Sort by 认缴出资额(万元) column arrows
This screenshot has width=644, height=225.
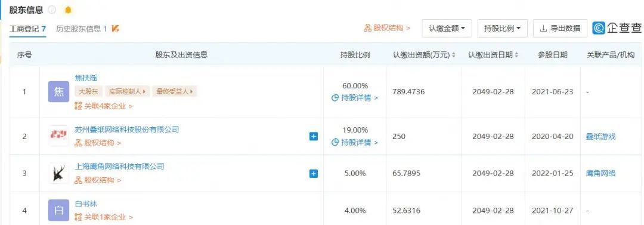click(453, 55)
